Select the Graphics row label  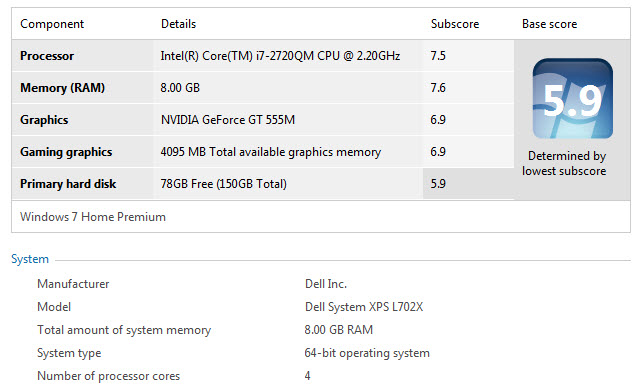(x=44, y=120)
